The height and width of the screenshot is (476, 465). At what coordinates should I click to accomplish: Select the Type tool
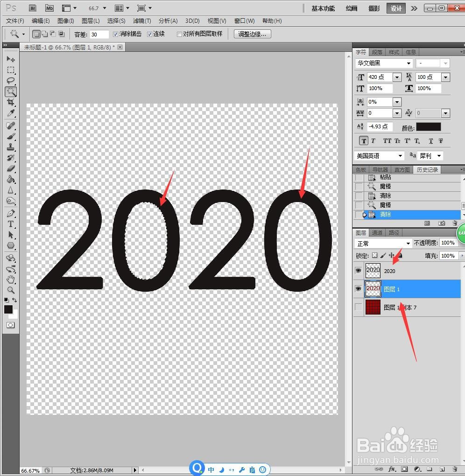pos(11,224)
